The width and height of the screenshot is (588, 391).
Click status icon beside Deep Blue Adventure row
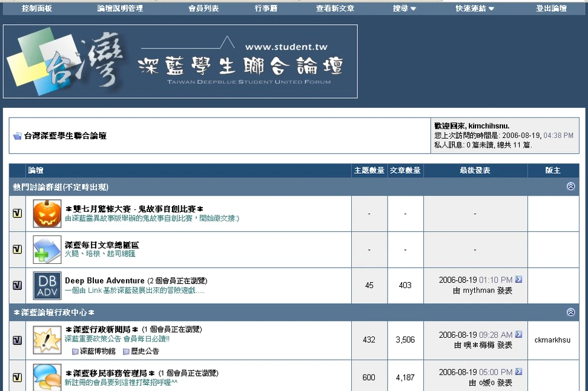pyautogui.click(x=18, y=286)
